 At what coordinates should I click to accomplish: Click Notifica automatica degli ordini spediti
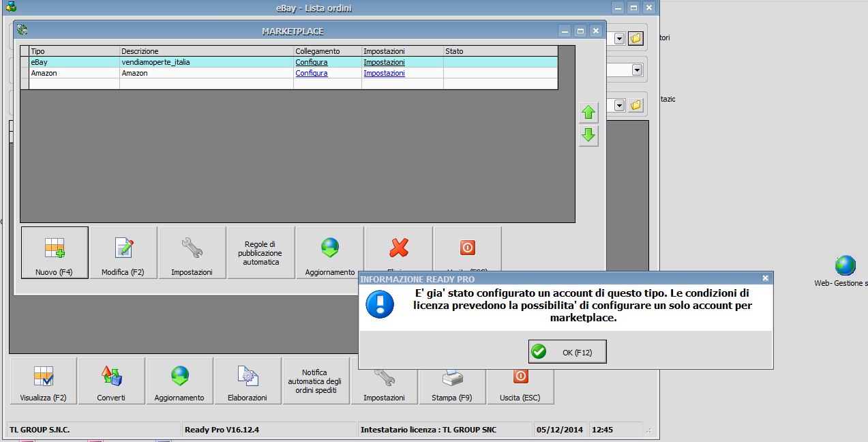(x=316, y=381)
